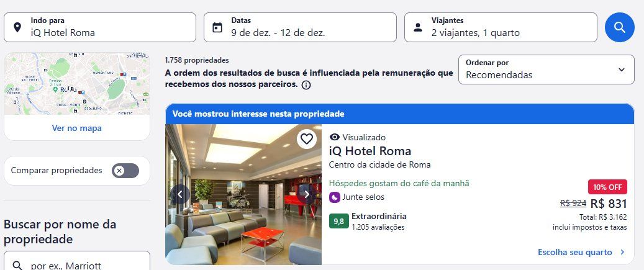The height and width of the screenshot is (270, 644).
Task: Click the purple Junte selos moon icon
Action: (334, 197)
